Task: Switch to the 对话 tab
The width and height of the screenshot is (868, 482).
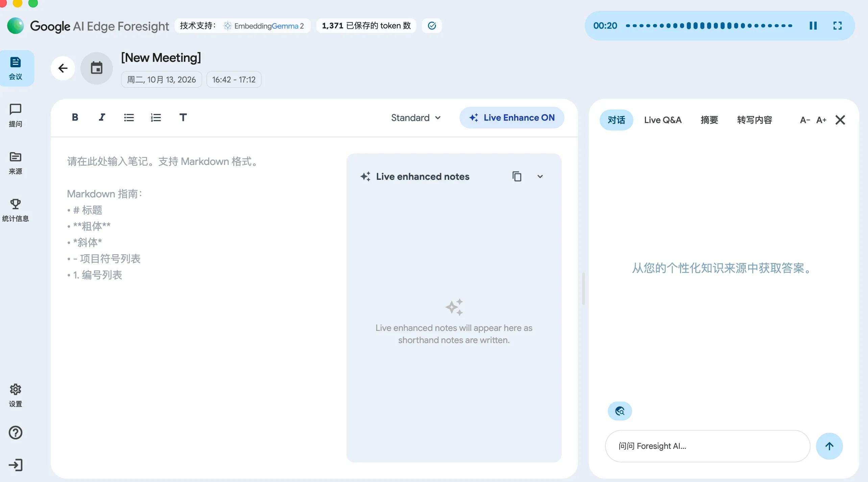Action: click(x=616, y=120)
